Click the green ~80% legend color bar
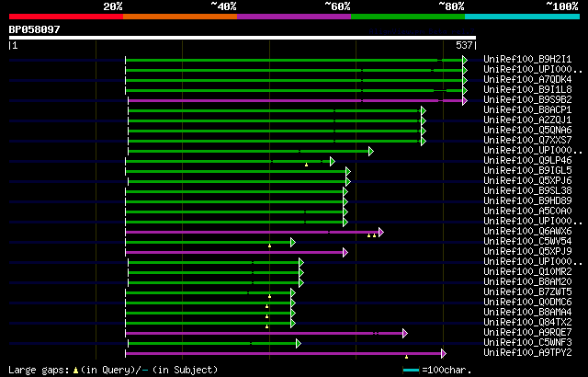Screen dimensions: 588x377 pyautogui.click(x=408, y=17)
